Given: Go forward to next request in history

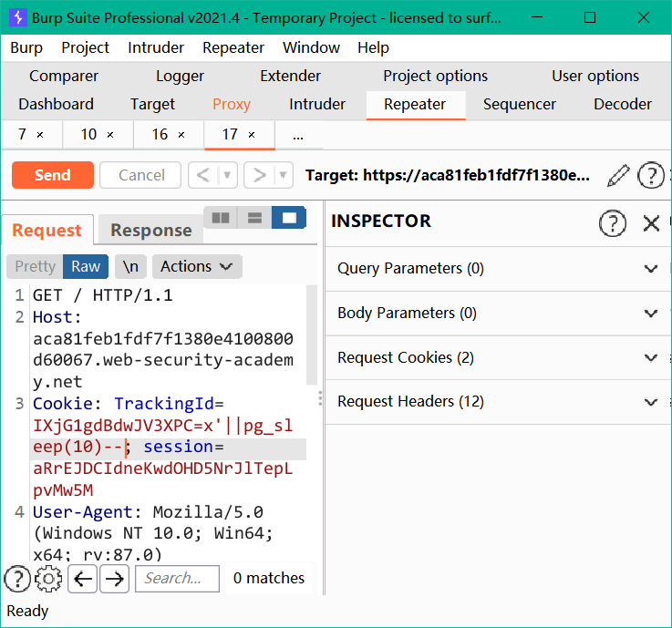Looking at the screenshot, I should [259, 175].
